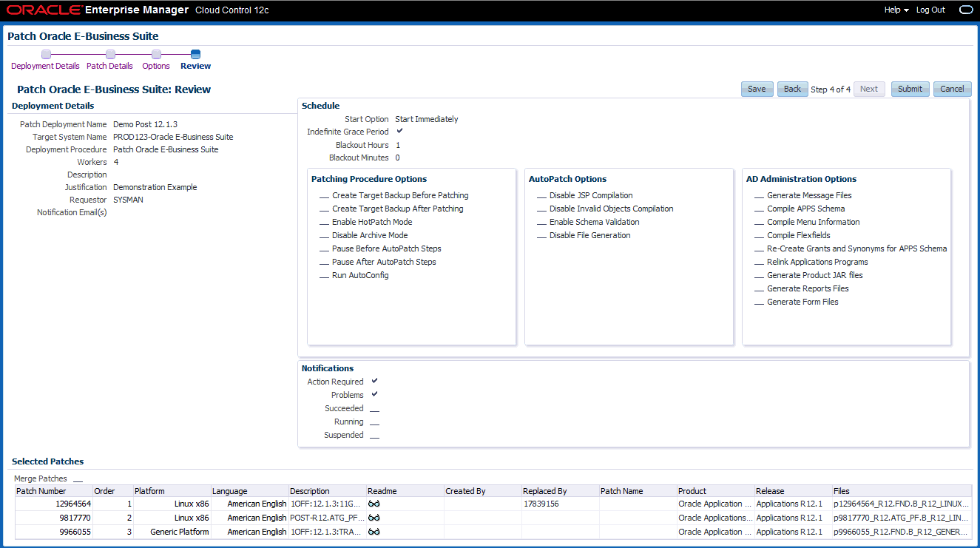
Task: Click the Save button
Action: (757, 89)
